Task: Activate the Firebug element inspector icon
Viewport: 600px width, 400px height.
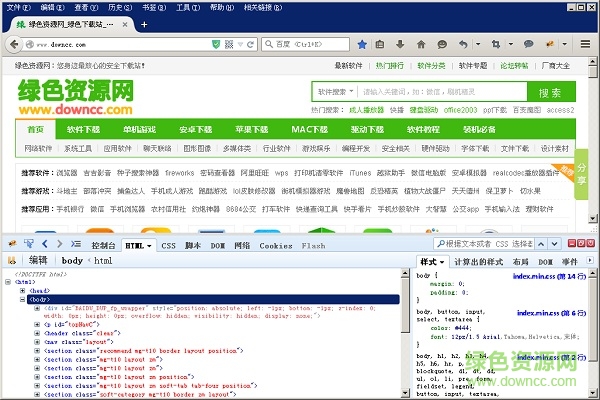Action: 29,243
